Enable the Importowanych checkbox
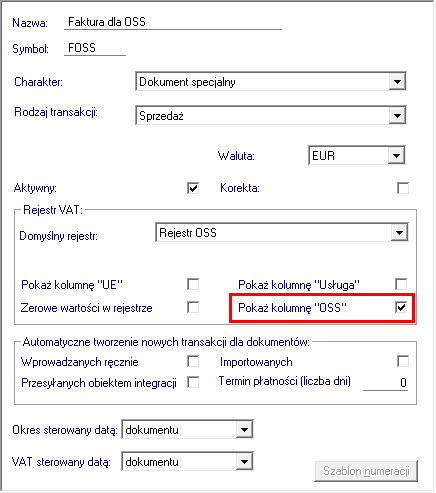 tap(403, 361)
